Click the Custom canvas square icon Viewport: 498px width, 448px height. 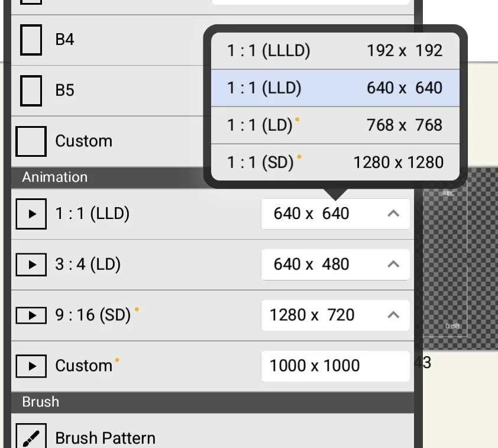coord(31,141)
